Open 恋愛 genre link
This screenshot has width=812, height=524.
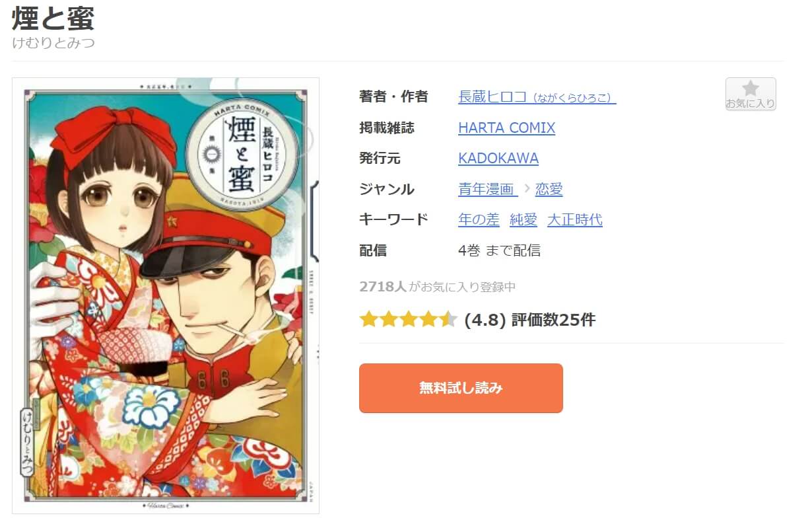click(x=549, y=190)
